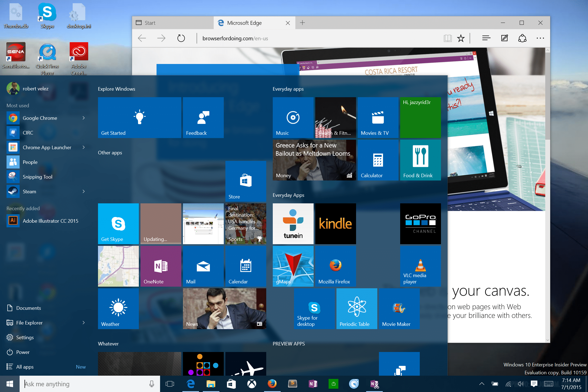
Task: Open the Money news live tile
Action: [314, 160]
